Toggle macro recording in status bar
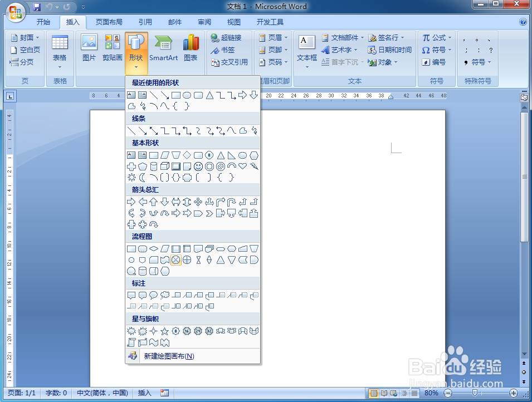 tap(164, 393)
